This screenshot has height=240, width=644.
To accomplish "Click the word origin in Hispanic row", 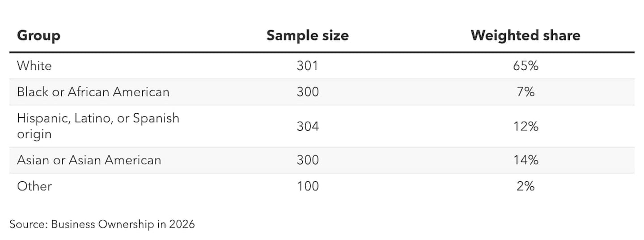I will click(x=34, y=134).
